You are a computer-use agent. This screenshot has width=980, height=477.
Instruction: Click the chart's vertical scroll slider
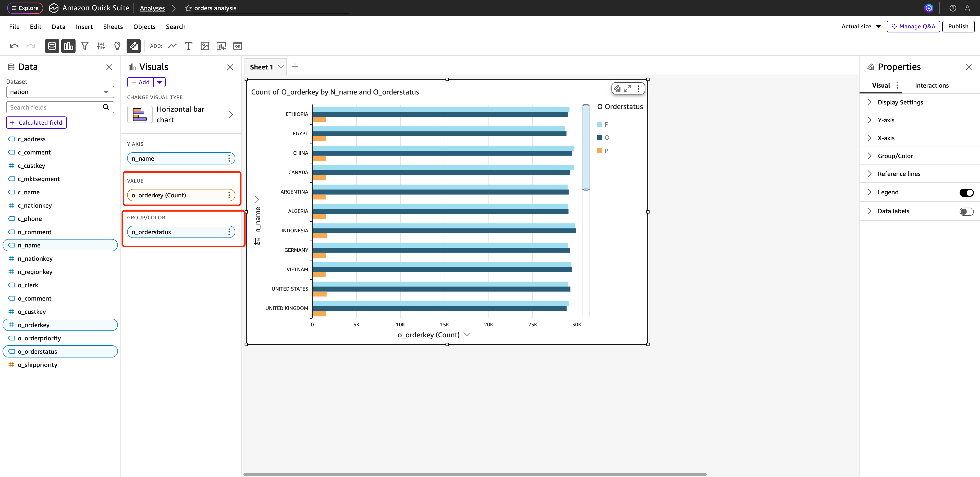(x=586, y=147)
